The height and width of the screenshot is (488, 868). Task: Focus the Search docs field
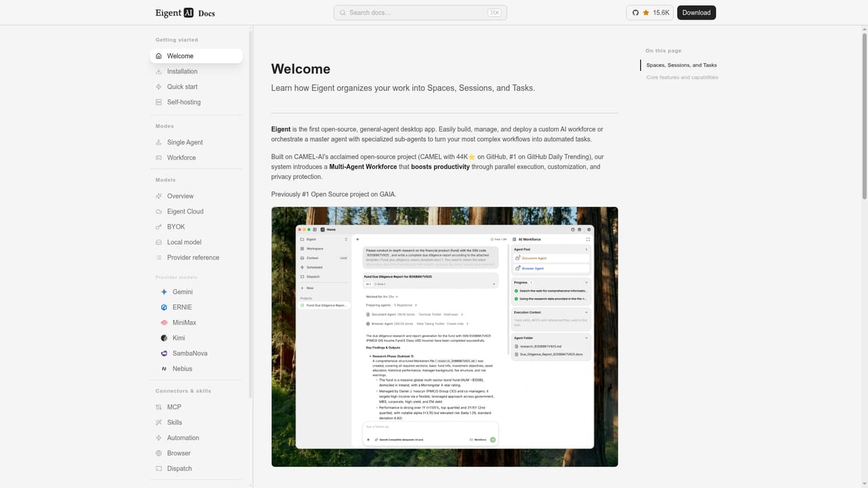[420, 13]
